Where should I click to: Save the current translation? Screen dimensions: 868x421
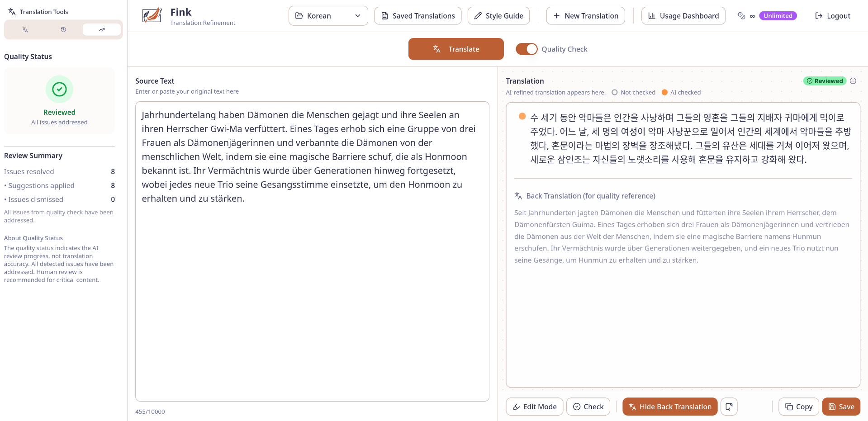coord(841,407)
